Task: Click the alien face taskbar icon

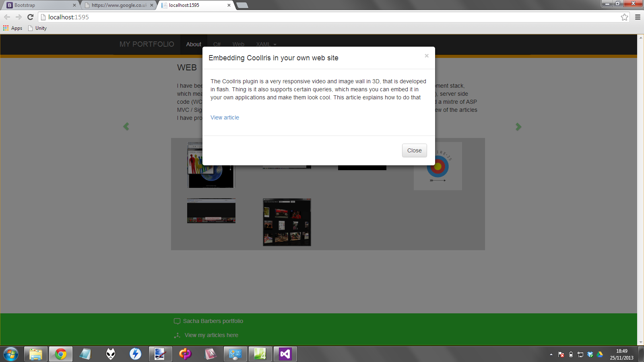Action: 111,354
